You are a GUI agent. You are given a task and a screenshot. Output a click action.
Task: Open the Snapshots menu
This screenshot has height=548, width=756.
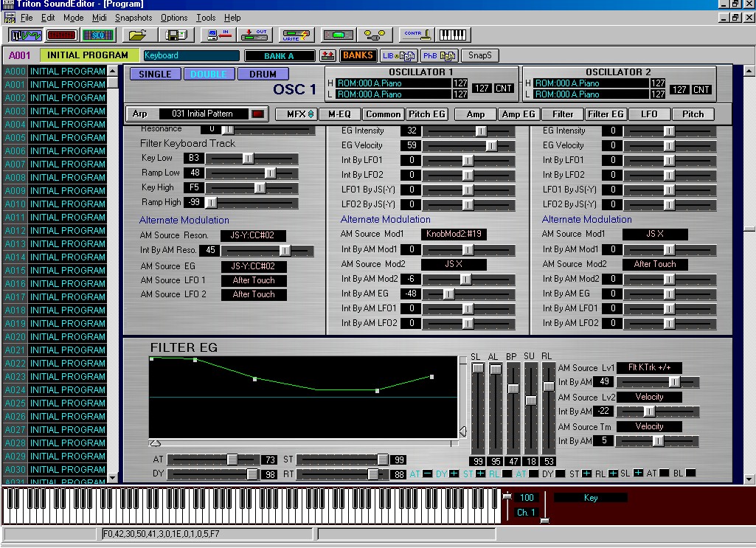(133, 18)
